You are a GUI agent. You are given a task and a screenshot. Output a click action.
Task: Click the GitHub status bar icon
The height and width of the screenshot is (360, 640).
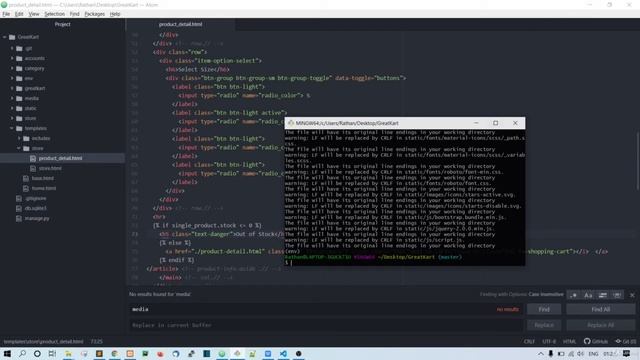click(x=596, y=341)
